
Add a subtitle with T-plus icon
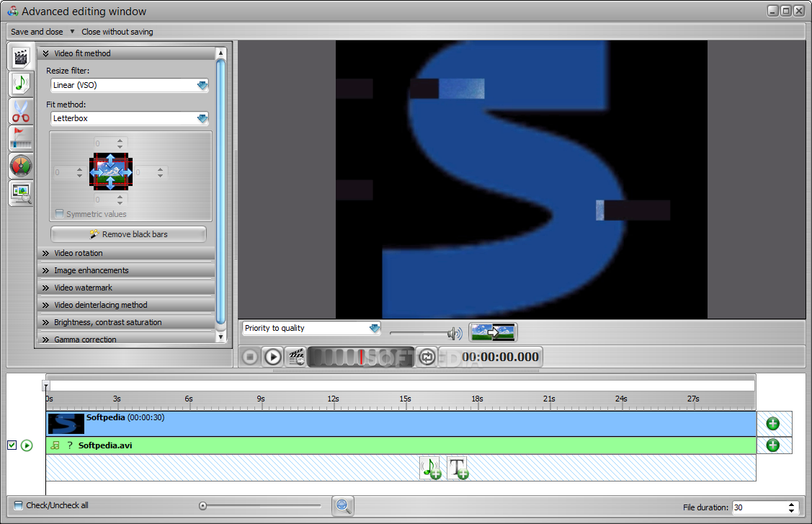click(x=458, y=468)
